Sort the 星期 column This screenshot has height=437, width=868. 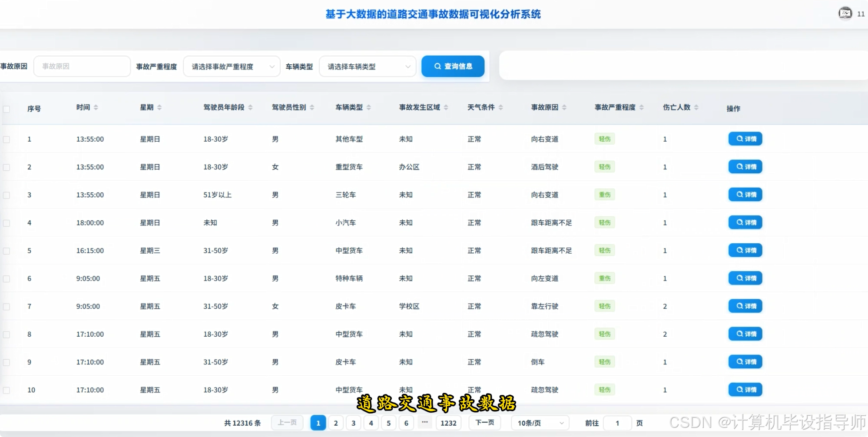pos(160,107)
